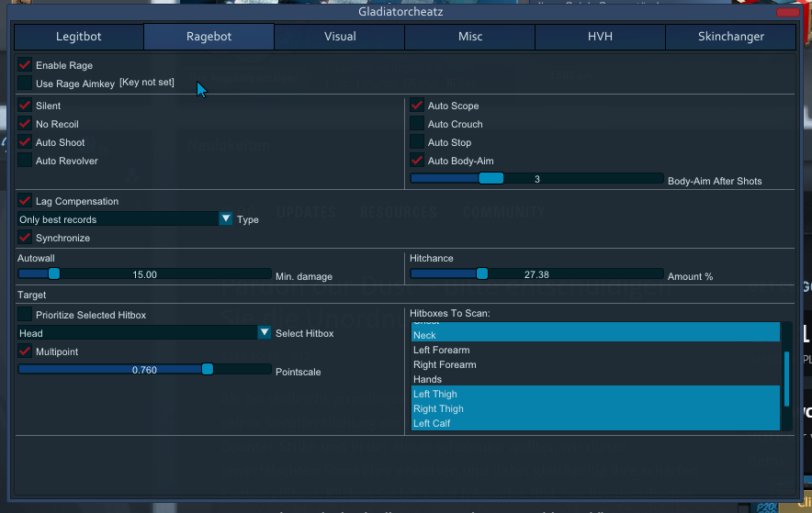Click the Hitchance Amount slider handle
The image size is (812, 513).
click(x=482, y=273)
